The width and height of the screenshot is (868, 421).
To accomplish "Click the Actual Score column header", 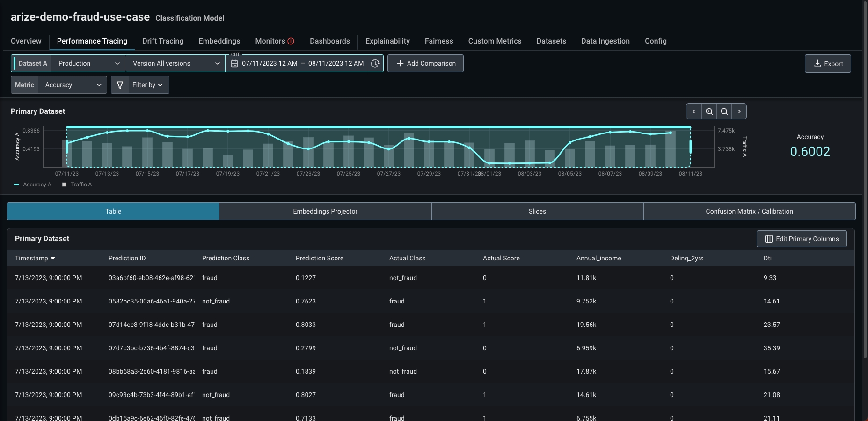I will click(501, 258).
